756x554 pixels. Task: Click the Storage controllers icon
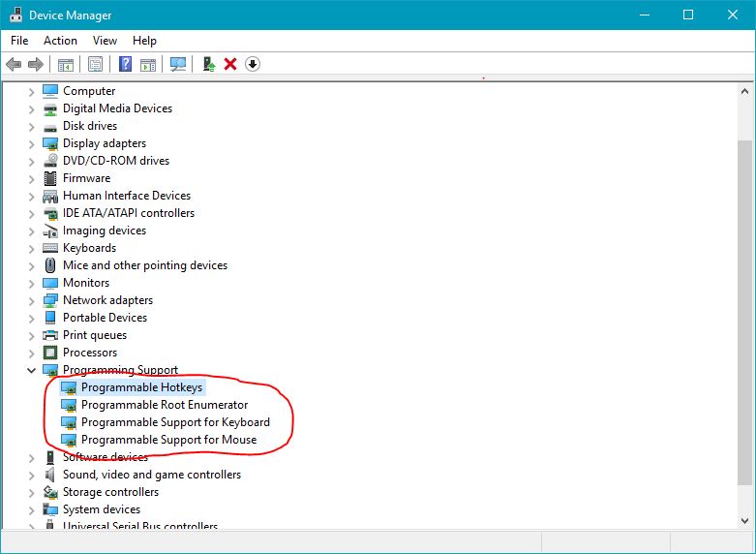pos(50,492)
